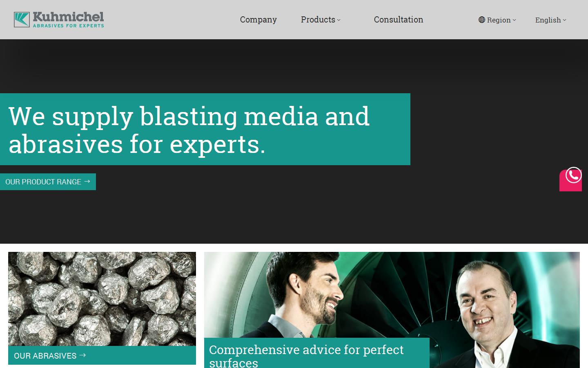Screen dimensions: 588x368
Task: Click arrow icon after Our Product Range
Action: [87, 182]
